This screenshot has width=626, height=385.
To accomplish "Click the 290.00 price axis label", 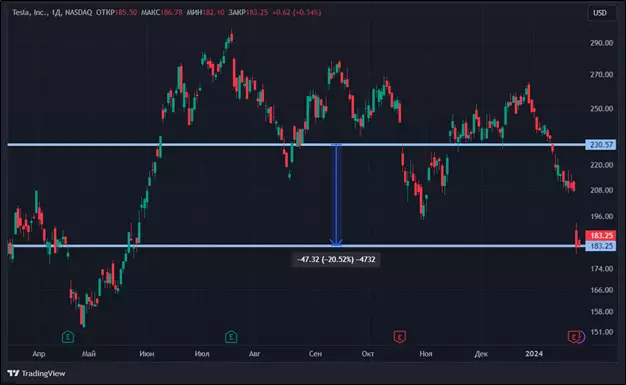I will click(x=602, y=43).
